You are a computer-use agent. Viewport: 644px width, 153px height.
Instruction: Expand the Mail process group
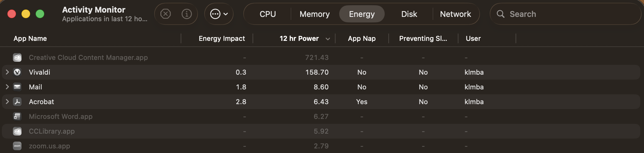7,87
